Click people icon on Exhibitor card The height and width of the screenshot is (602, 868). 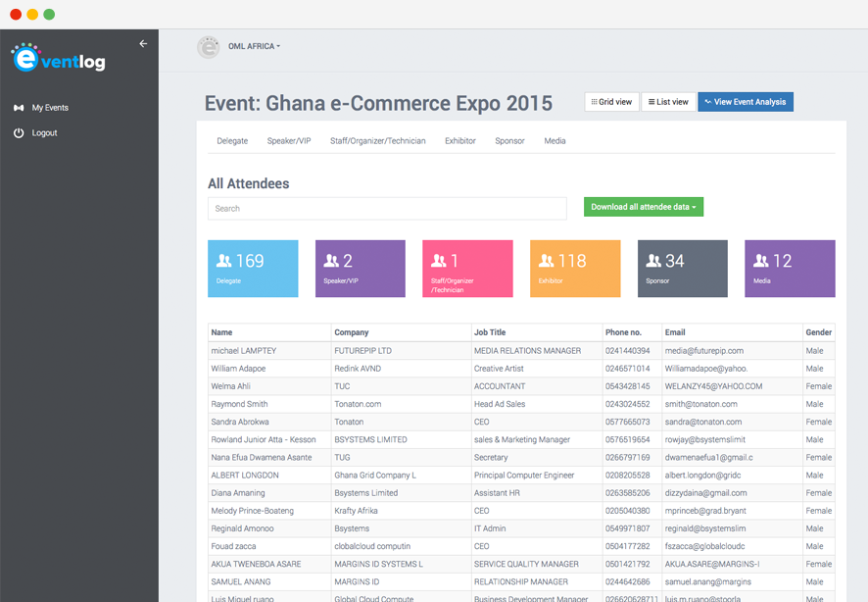pyautogui.click(x=547, y=260)
